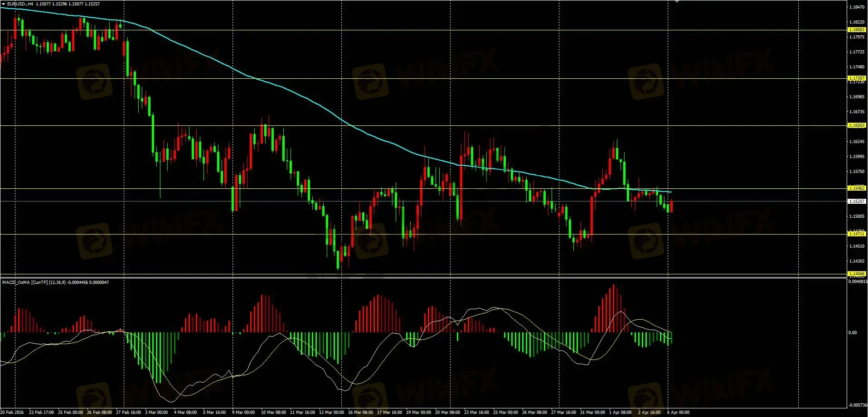The height and width of the screenshot is (417, 868).
Task: Click the 4 Mar 08:00 time label
Action: (x=185, y=412)
